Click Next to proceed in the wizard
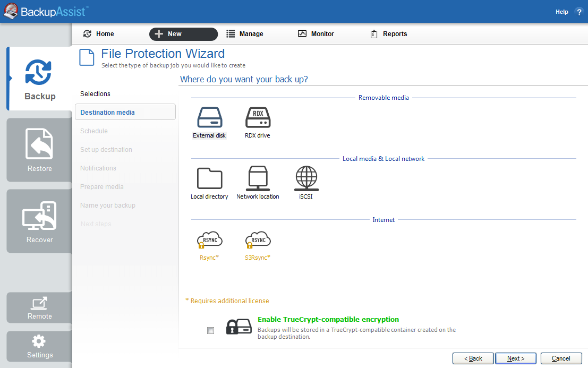Image resolution: width=588 pixels, height=368 pixels. point(515,358)
